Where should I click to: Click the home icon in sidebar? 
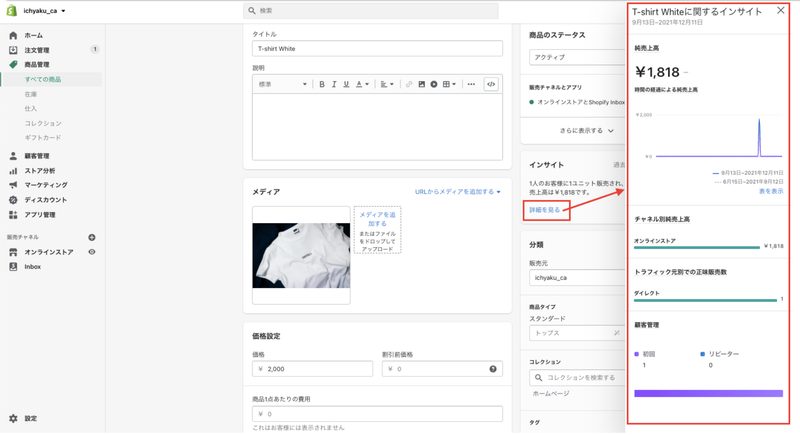click(x=13, y=36)
